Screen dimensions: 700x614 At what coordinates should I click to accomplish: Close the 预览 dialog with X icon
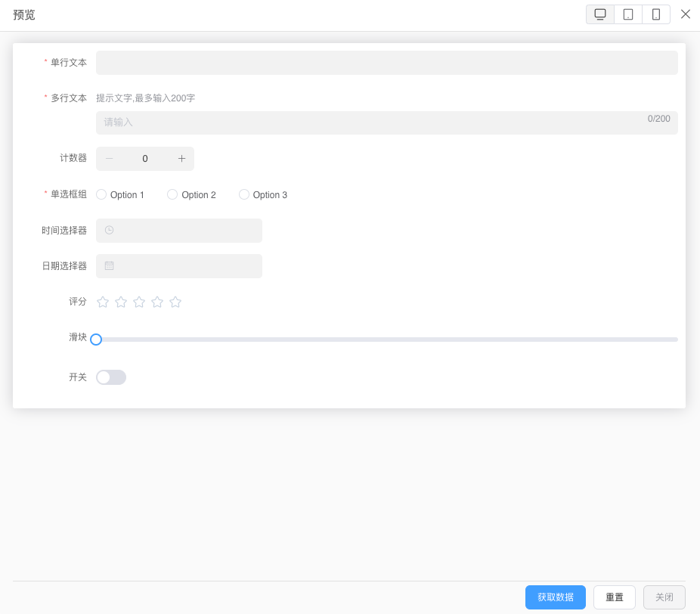tap(686, 14)
